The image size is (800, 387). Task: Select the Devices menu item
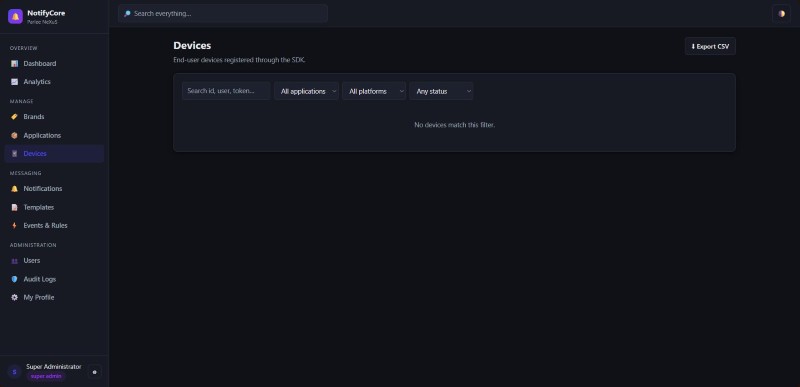[54, 153]
